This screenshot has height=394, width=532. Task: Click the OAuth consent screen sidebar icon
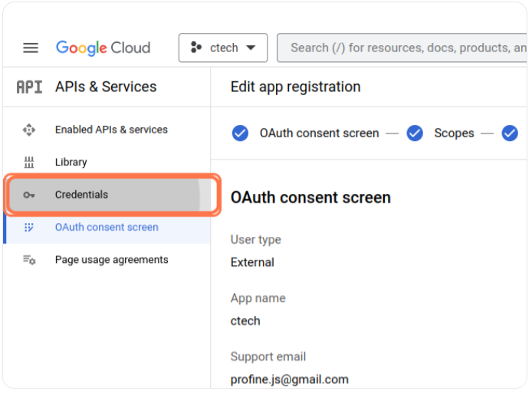pyautogui.click(x=29, y=228)
